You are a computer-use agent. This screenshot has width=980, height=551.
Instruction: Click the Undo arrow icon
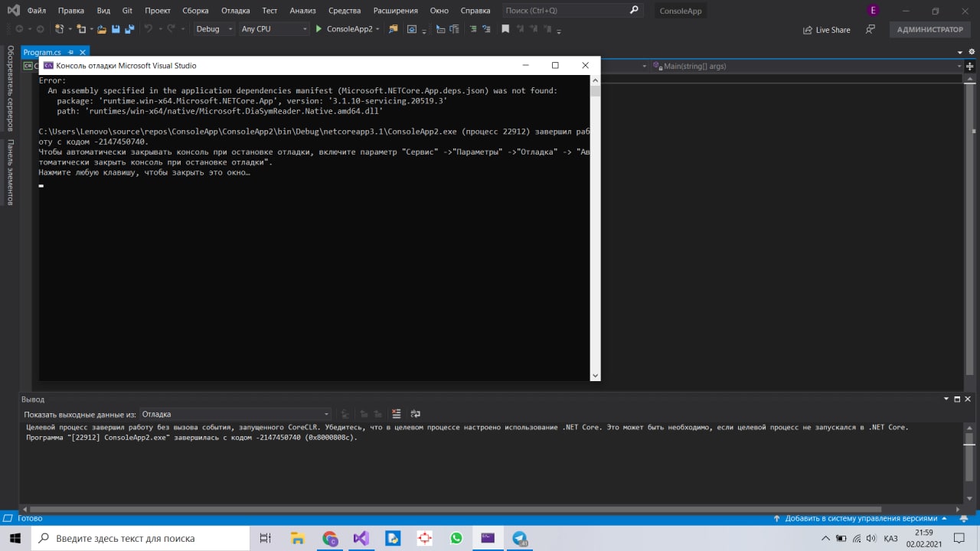tap(149, 29)
